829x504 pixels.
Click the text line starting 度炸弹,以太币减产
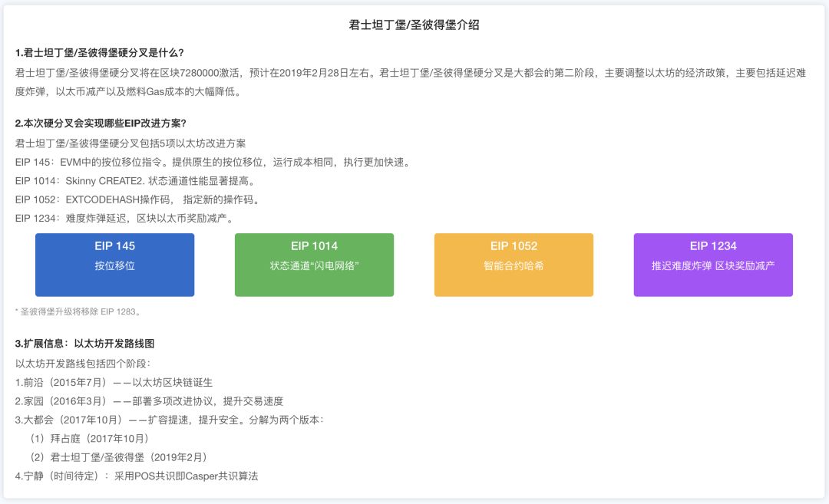pyautogui.click(x=129, y=91)
